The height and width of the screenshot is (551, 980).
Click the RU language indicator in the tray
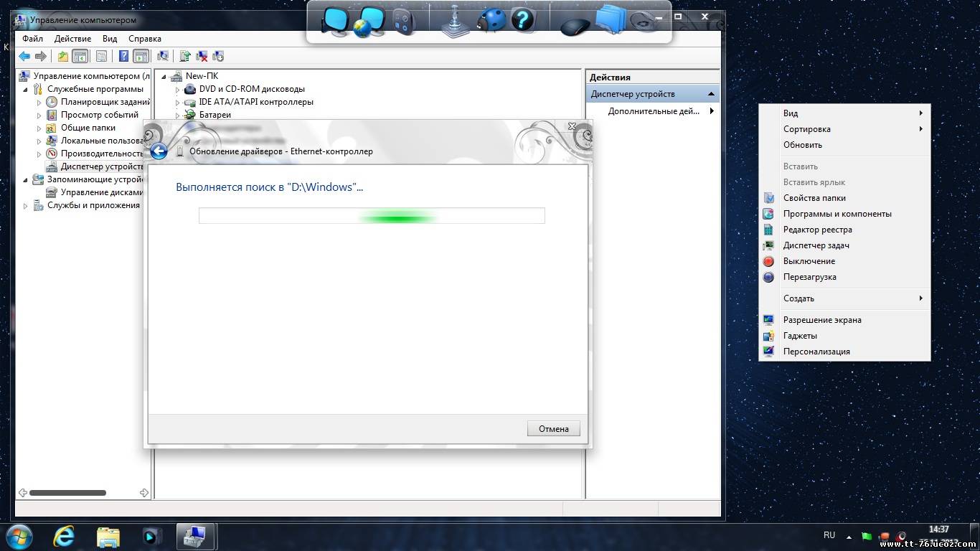click(829, 535)
